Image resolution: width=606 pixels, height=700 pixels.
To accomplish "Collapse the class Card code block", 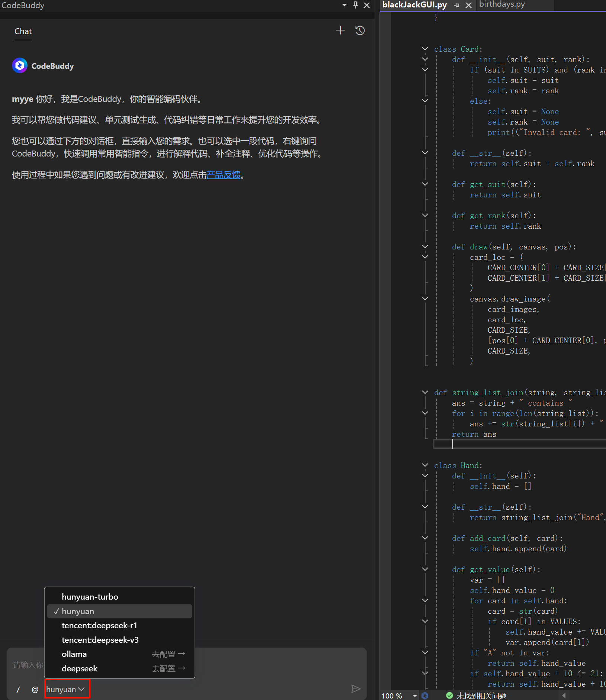I will (x=425, y=49).
